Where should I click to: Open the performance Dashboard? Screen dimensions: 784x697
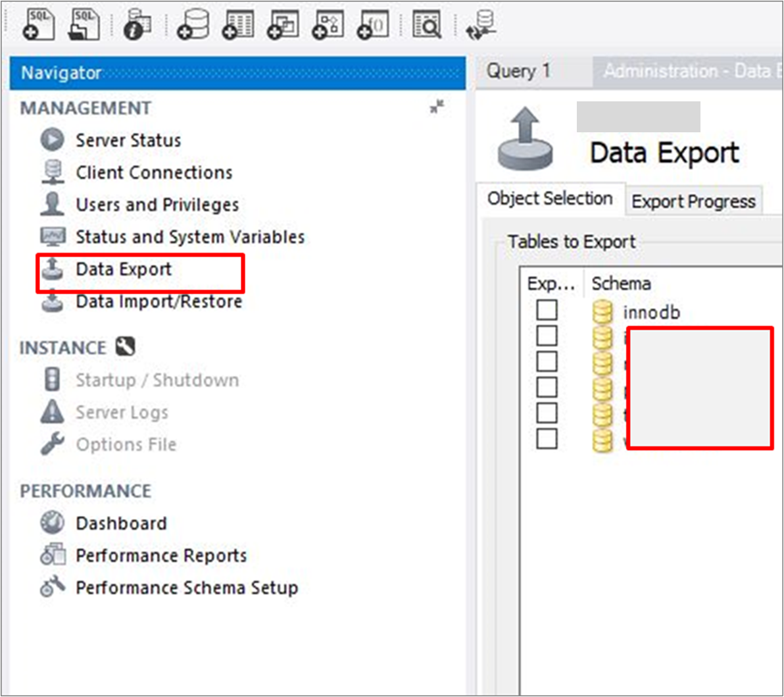(x=121, y=523)
